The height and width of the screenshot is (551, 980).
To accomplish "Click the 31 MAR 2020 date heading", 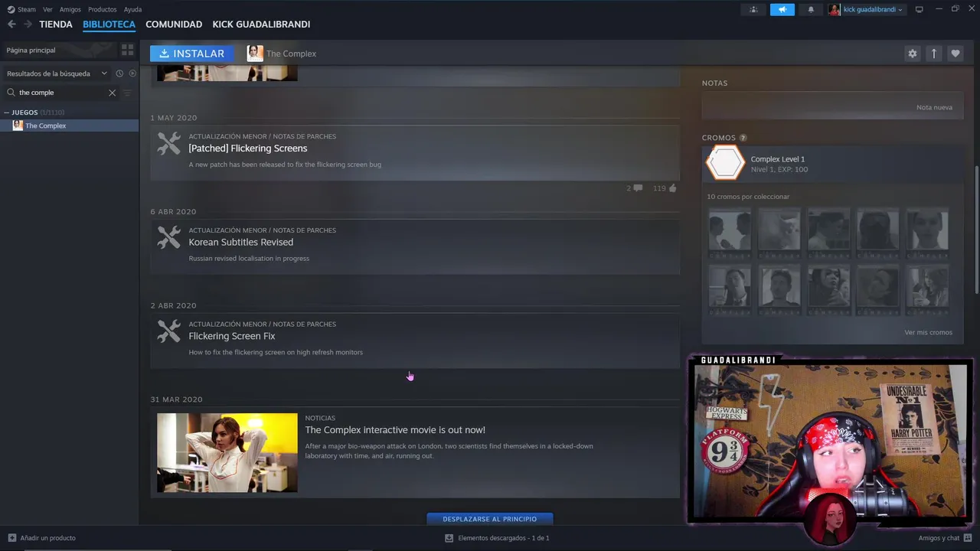I will (176, 399).
